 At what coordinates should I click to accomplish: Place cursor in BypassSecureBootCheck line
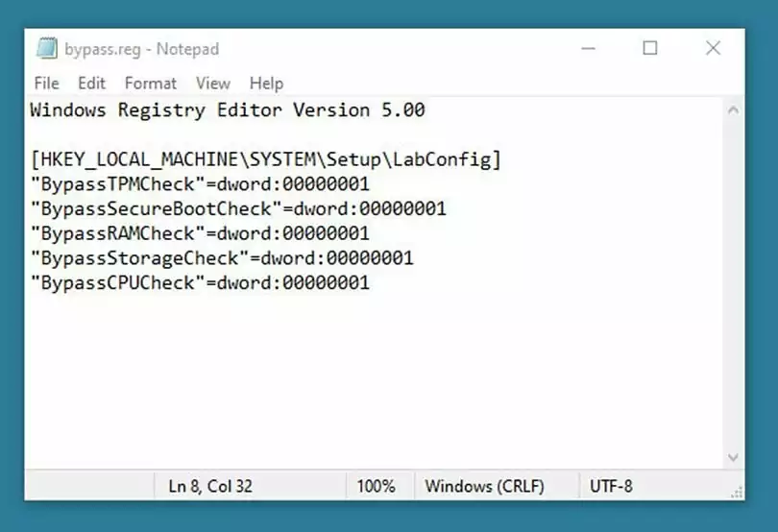point(238,208)
